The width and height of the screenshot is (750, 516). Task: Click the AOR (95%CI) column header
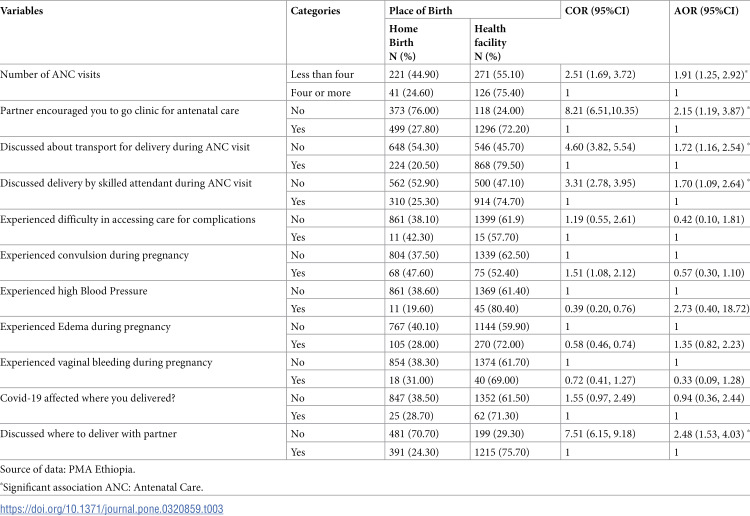tap(706, 11)
